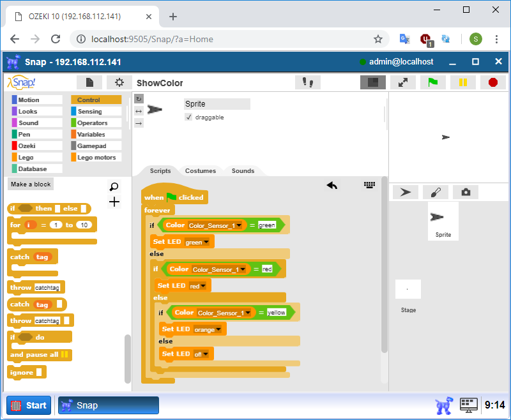This screenshot has height=420, width=511.
Task: Open Set LED orange dropdown
Action: click(x=218, y=329)
